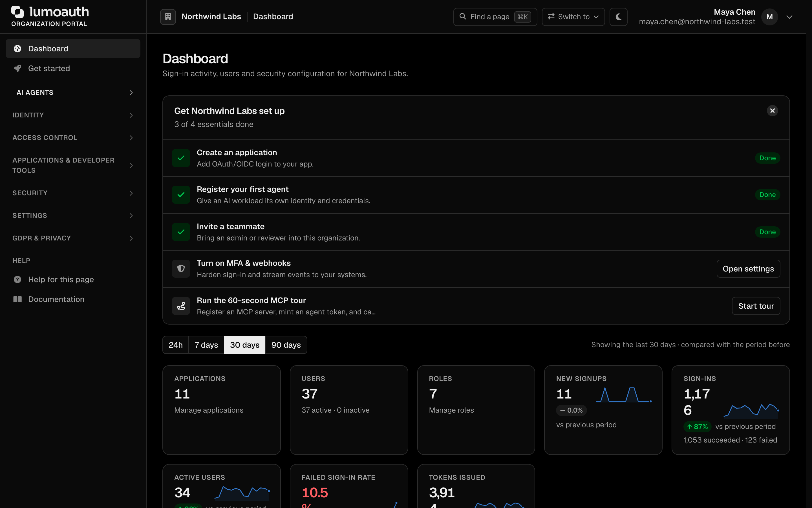
Task: Open Manage roles link
Action: tap(451, 410)
